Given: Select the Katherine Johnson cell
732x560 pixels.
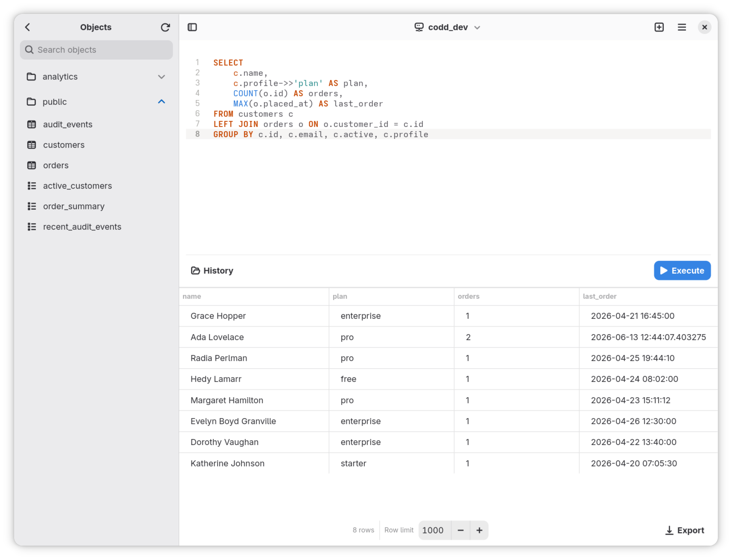Looking at the screenshot, I should click(x=254, y=463).
